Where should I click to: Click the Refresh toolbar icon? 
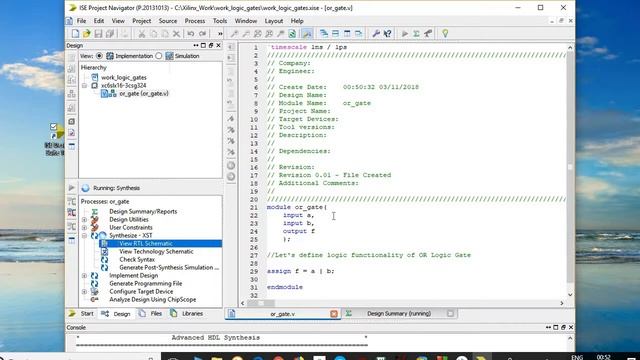(x=292, y=33)
